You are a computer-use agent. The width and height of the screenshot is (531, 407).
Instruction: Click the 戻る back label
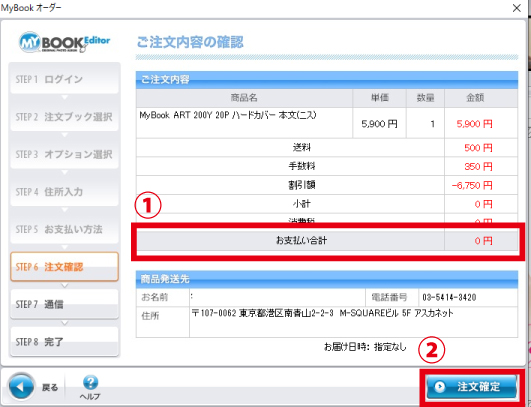tap(50, 387)
